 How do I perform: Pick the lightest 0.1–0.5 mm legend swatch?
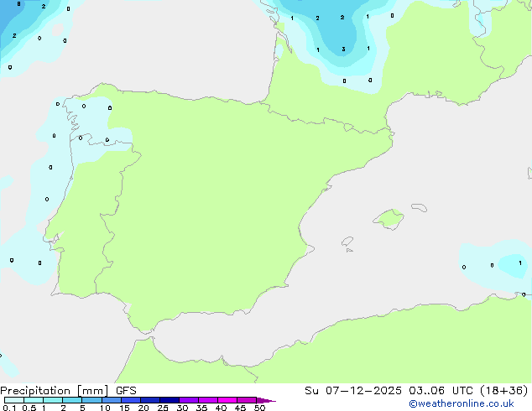14,400
